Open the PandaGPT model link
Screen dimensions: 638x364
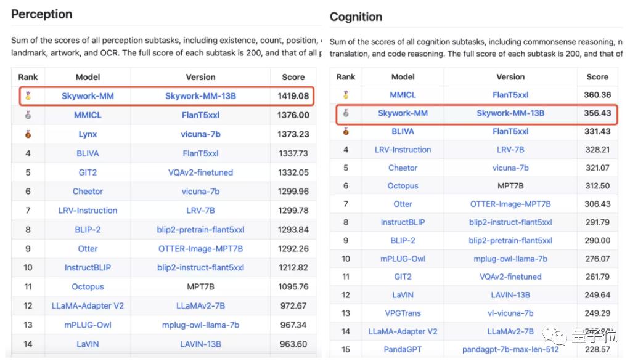click(403, 349)
